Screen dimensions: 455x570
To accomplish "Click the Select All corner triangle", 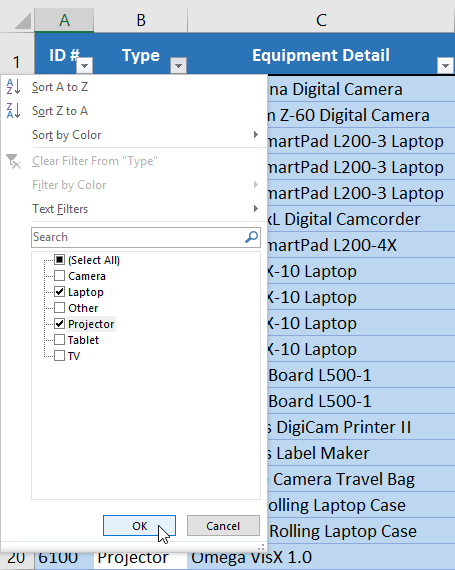I will point(23,21).
